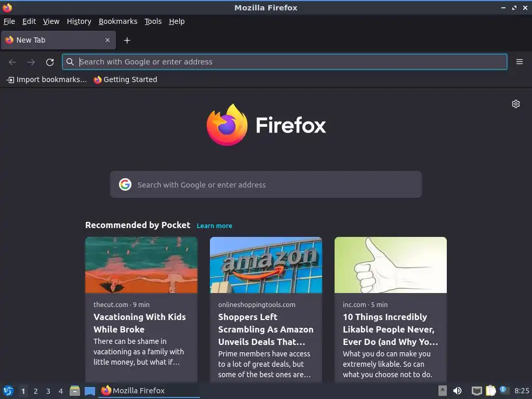Open the History menu
Image resolution: width=532 pixels, height=399 pixels.
tap(79, 21)
